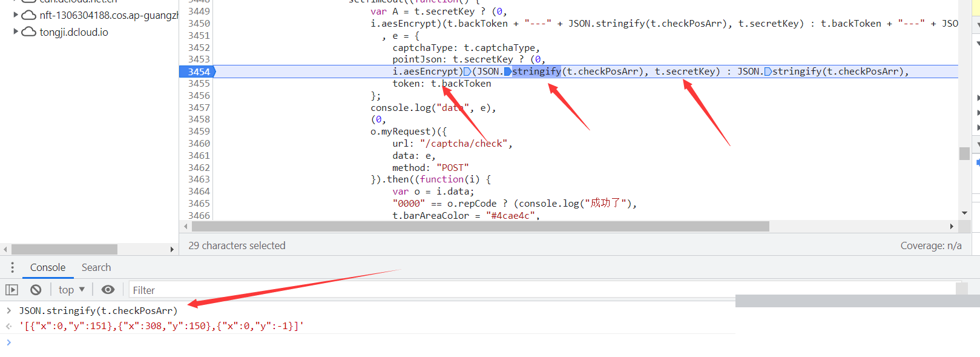Click the code editor vertical scrollbar thumb
The image size is (980, 357).
pos(964,153)
